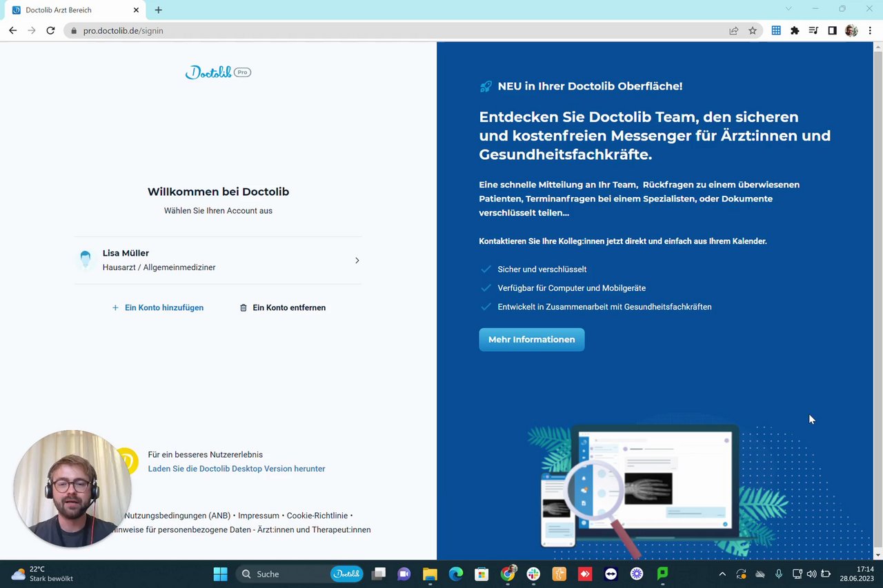
Task: Open Mehr Informationen button
Action: 531,339
